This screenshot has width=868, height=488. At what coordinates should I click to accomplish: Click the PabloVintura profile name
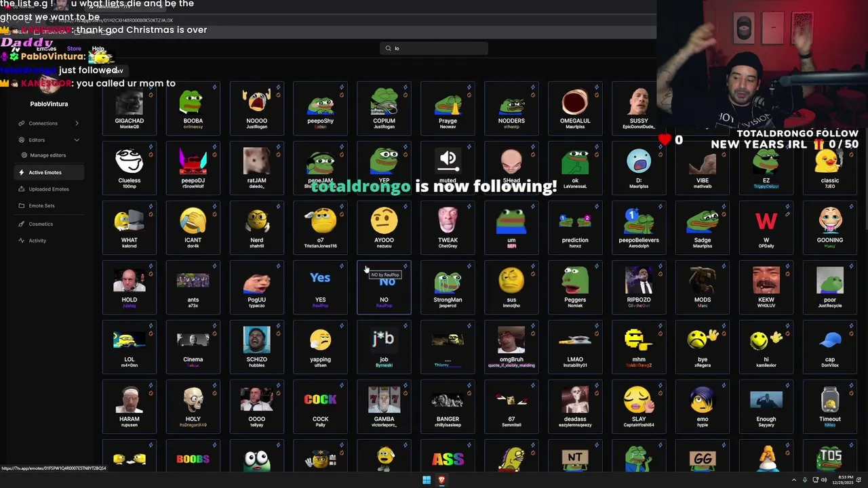coord(49,104)
